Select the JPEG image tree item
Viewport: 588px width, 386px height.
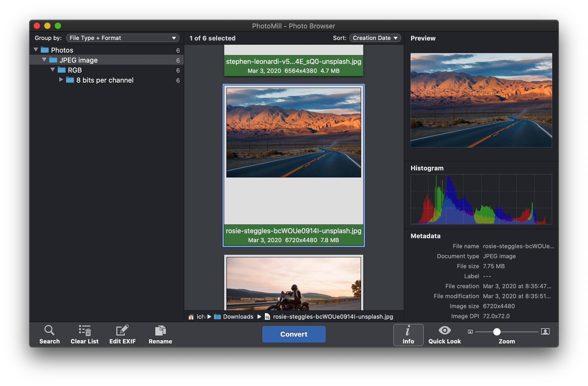78,60
